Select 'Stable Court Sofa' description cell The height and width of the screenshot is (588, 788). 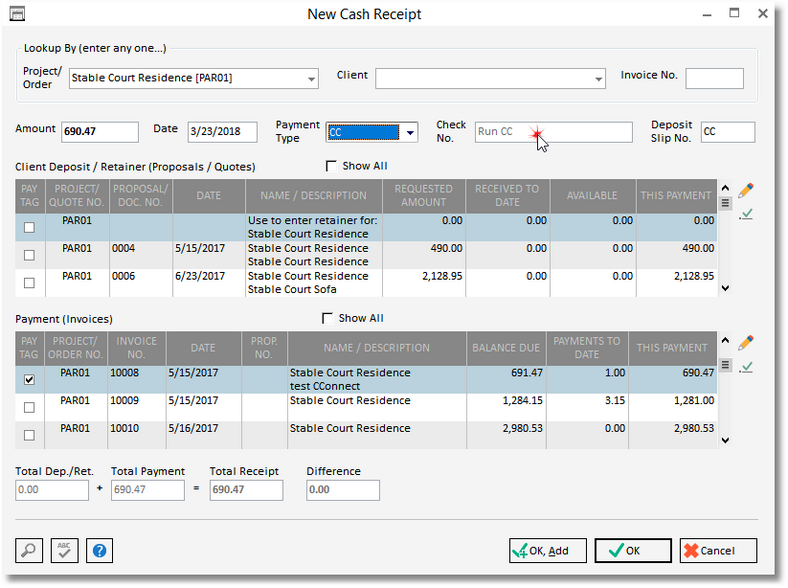point(292,289)
